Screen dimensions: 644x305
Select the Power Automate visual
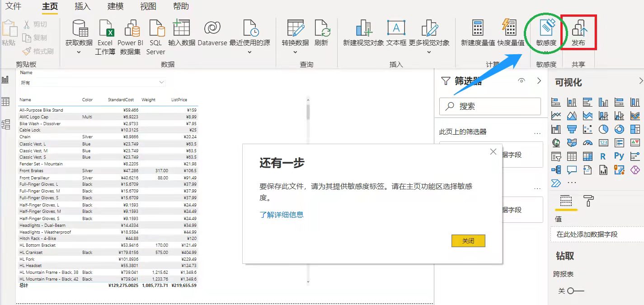click(x=556, y=183)
